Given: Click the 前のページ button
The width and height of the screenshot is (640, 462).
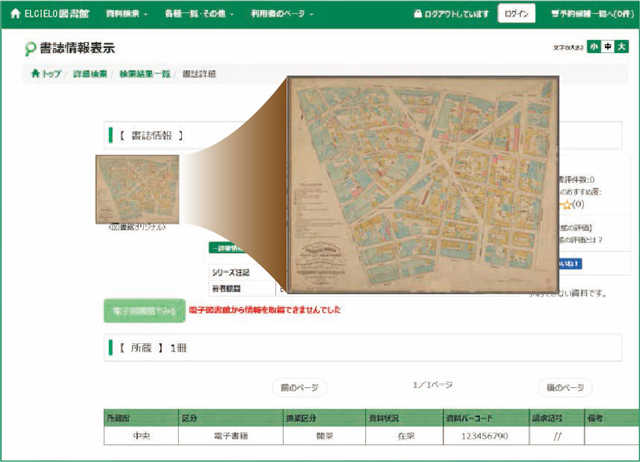Looking at the screenshot, I should [x=299, y=387].
